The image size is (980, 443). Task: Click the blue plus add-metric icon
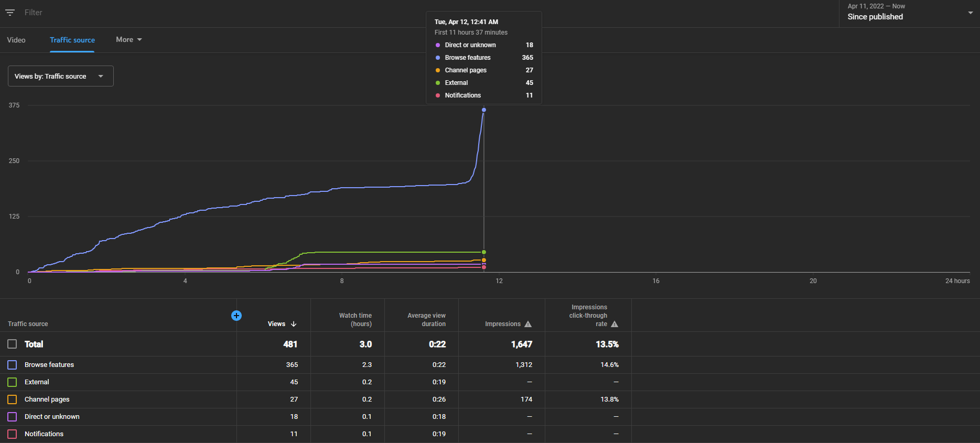click(x=236, y=315)
